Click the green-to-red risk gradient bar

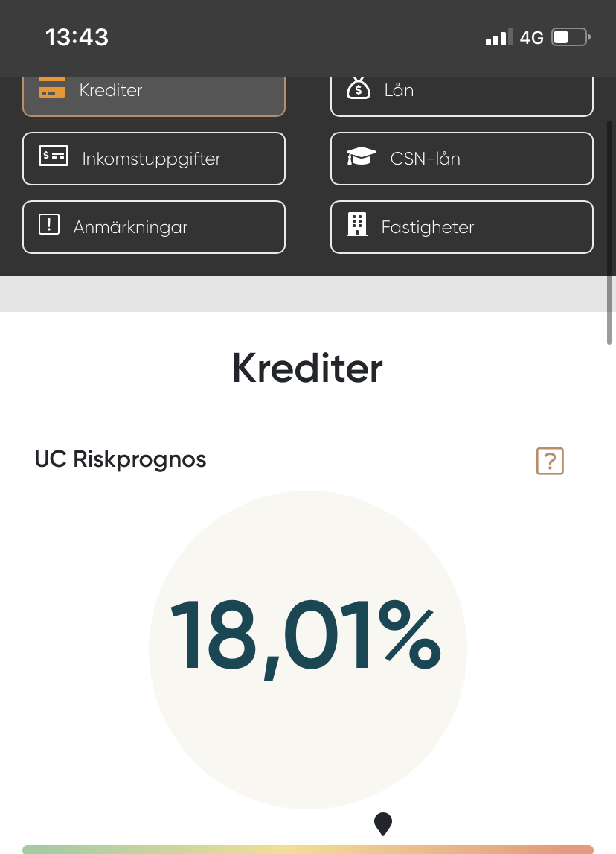pos(308,850)
